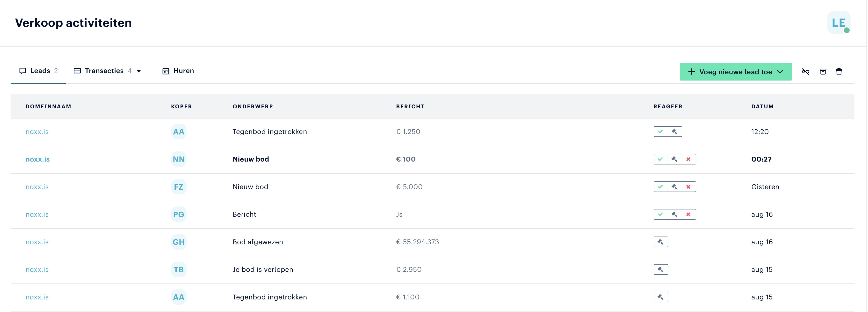Reject the € 5.000 bid from FZ
868x312 pixels.
(689, 187)
